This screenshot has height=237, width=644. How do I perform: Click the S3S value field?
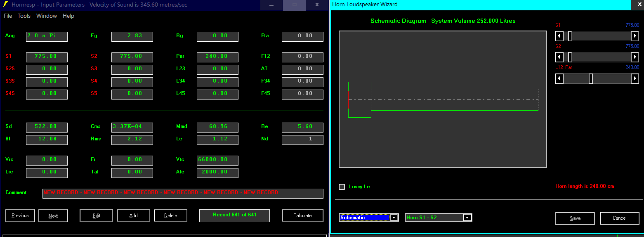click(x=47, y=82)
